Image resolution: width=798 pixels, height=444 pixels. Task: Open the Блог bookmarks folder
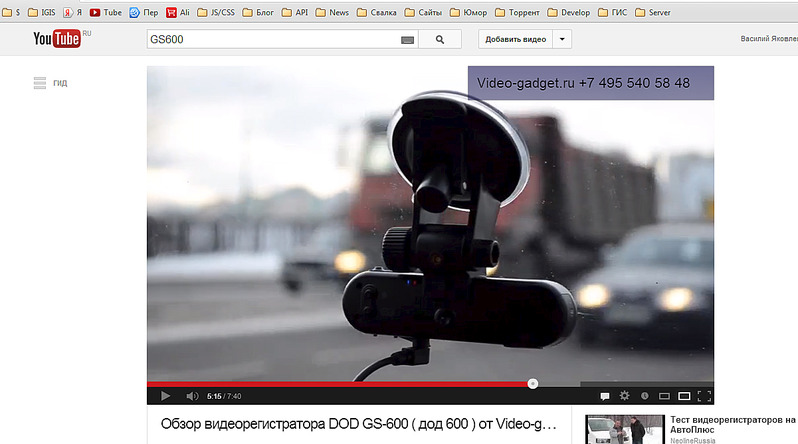point(258,12)
